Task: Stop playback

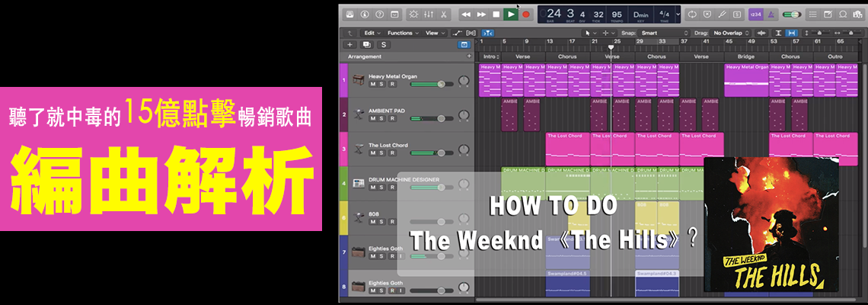Action: tap(496, 14)
